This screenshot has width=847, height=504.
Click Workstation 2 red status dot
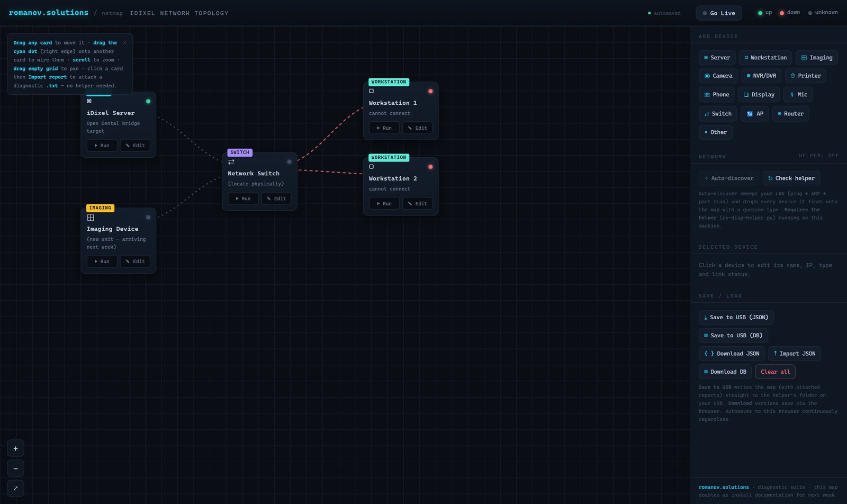430,167
